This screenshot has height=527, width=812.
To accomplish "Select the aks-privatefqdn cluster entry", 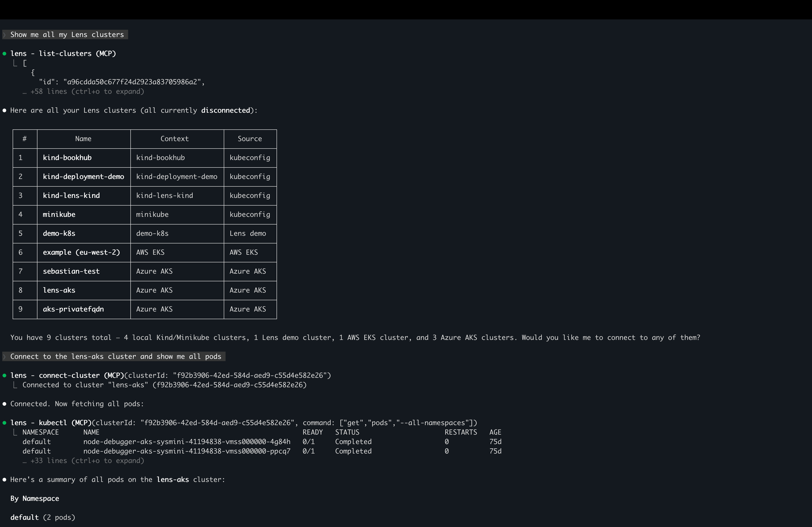I will [x=145, y=309].
